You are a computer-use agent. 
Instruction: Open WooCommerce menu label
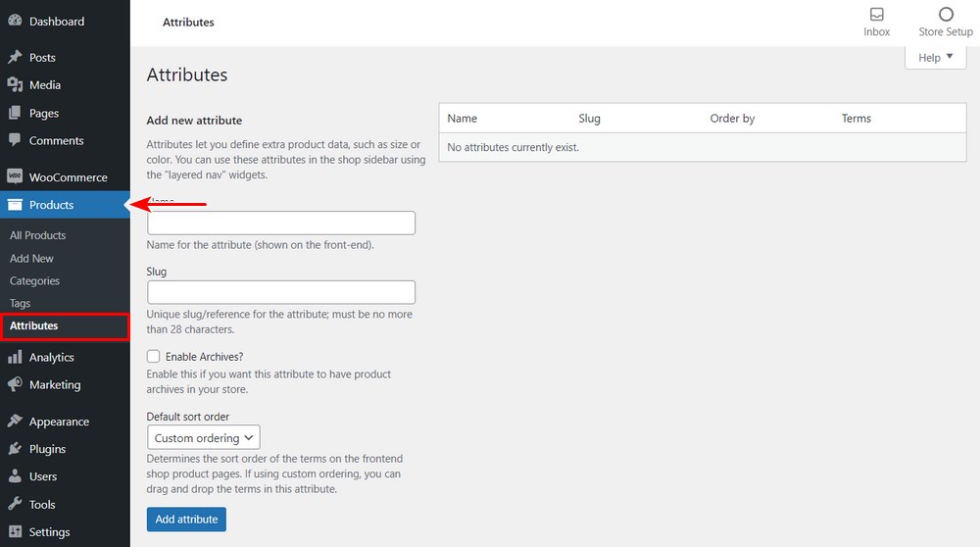[69, 177]
